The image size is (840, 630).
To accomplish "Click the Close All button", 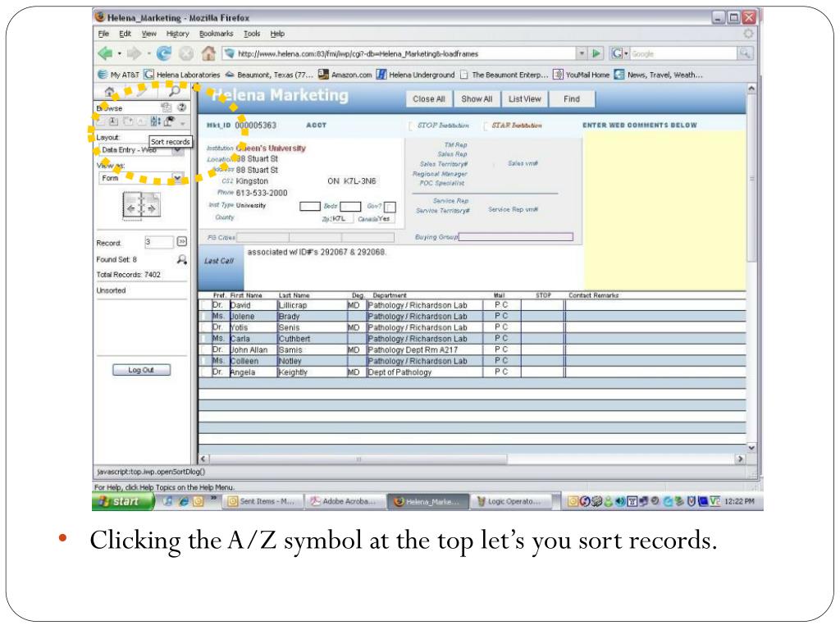I will click(428, 99).
